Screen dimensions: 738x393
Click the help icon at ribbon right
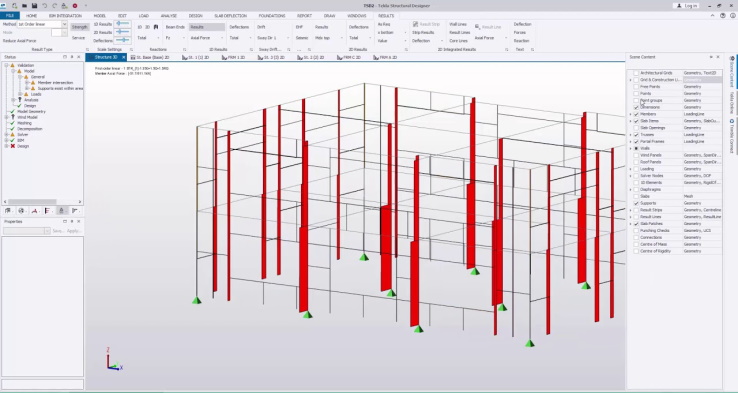pos(723,16)
